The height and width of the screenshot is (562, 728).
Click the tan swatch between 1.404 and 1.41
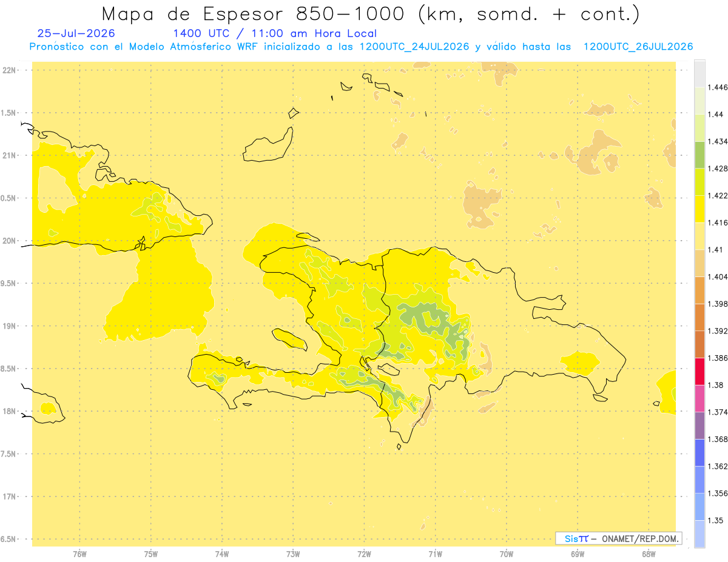coord(699,263)
